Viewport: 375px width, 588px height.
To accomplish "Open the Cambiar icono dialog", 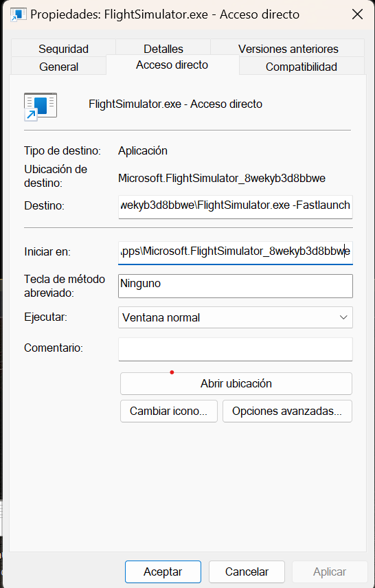I will (169, 411).
